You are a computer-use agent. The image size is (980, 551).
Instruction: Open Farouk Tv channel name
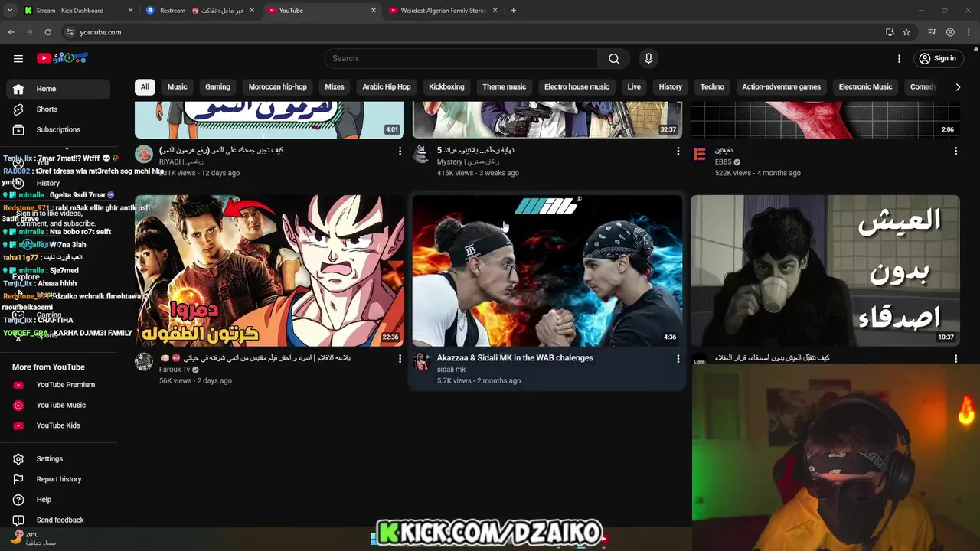(175, 370)
